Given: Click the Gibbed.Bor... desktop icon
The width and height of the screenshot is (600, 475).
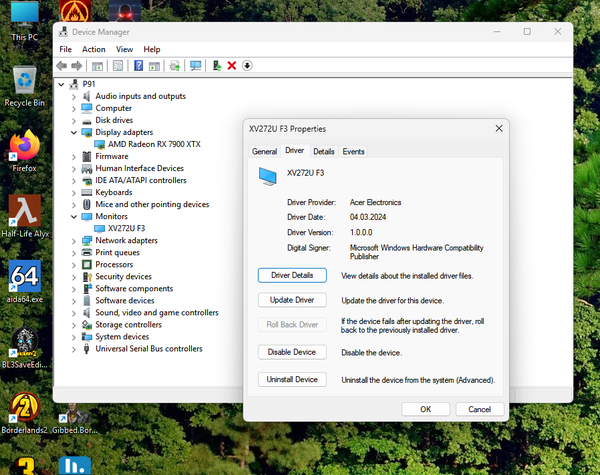Looking at the screenshot, I should tap(74, 418).
